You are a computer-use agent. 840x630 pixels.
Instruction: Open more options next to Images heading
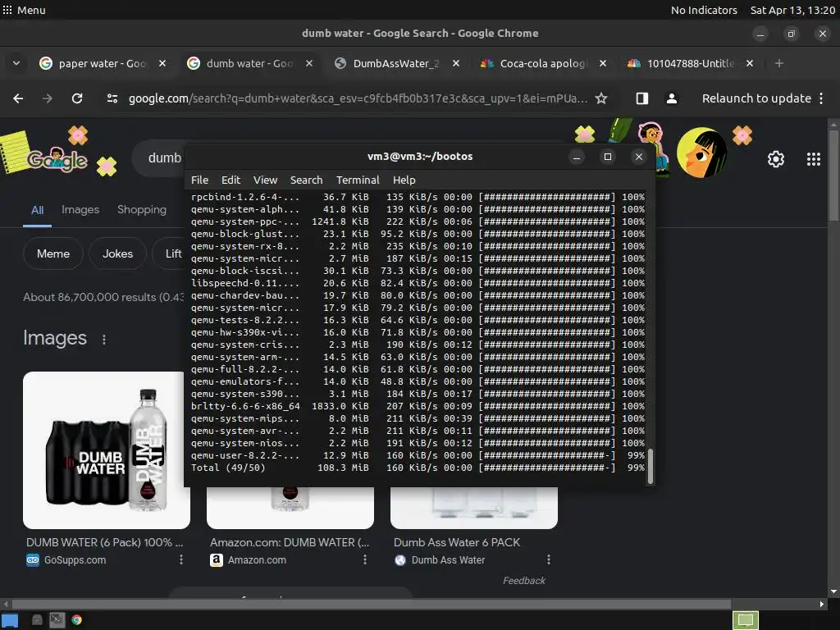point(104,339)
